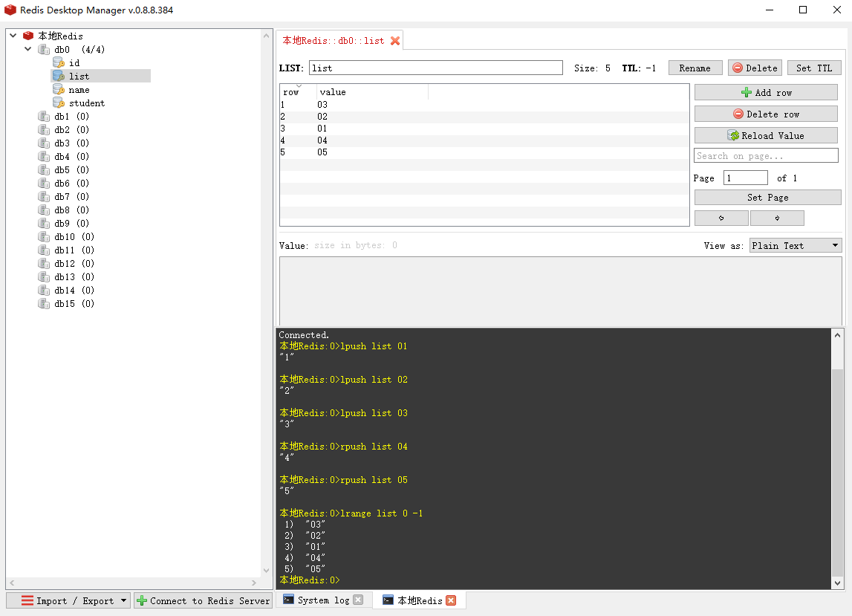Click the console vertical scrollbar thumb
The height and width of the screenshot is (616, 852).
[x=837, y=472]
